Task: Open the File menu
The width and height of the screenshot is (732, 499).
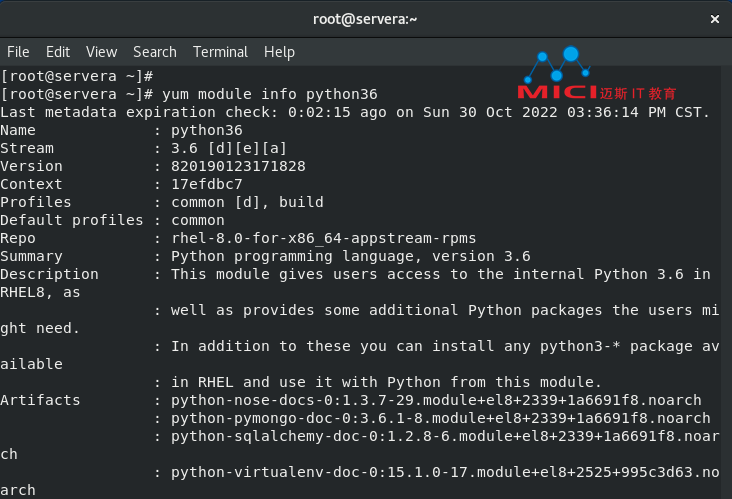Action: click(x=18, y=52)
